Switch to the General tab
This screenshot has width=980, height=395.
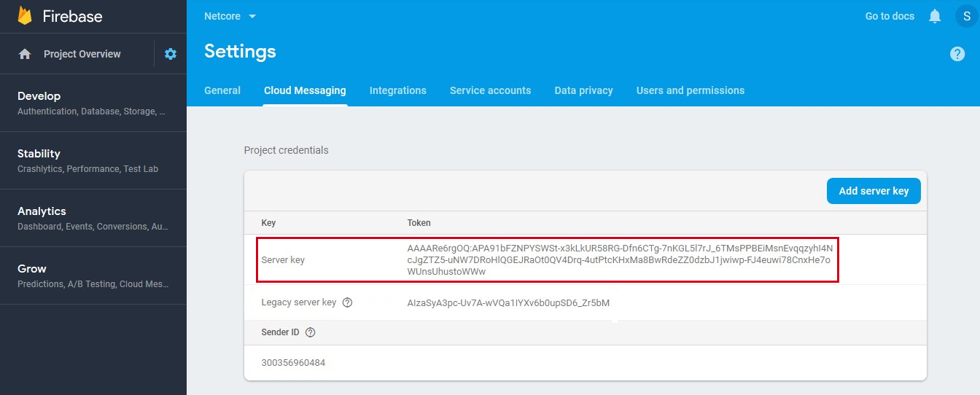point(222,90)
